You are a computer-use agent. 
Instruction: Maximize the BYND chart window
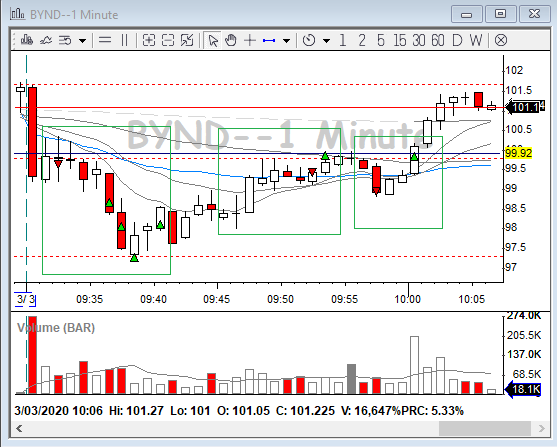501,14
